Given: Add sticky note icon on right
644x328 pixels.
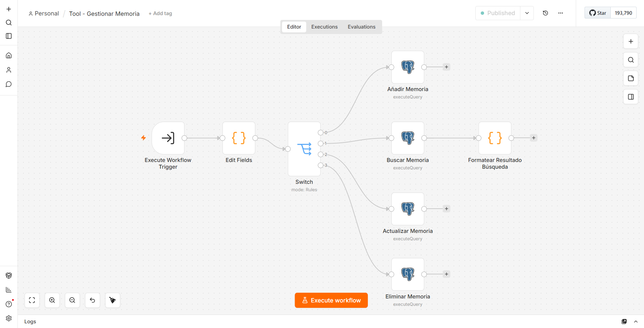Looking at the screenshot, I should point(631,78).
